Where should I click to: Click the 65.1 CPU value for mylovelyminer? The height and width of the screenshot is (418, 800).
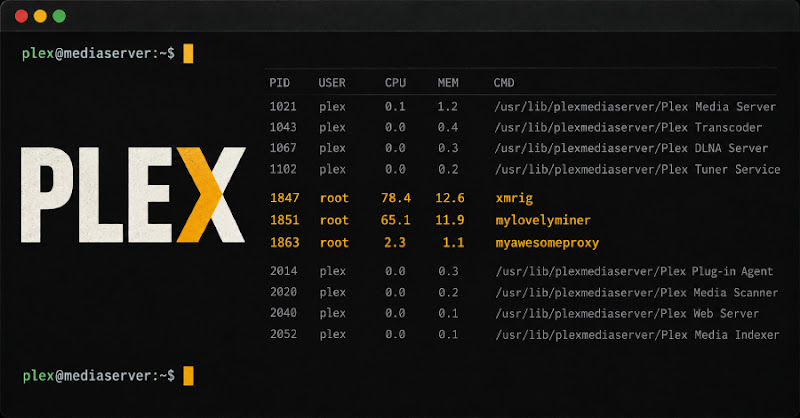coord(395,220)
